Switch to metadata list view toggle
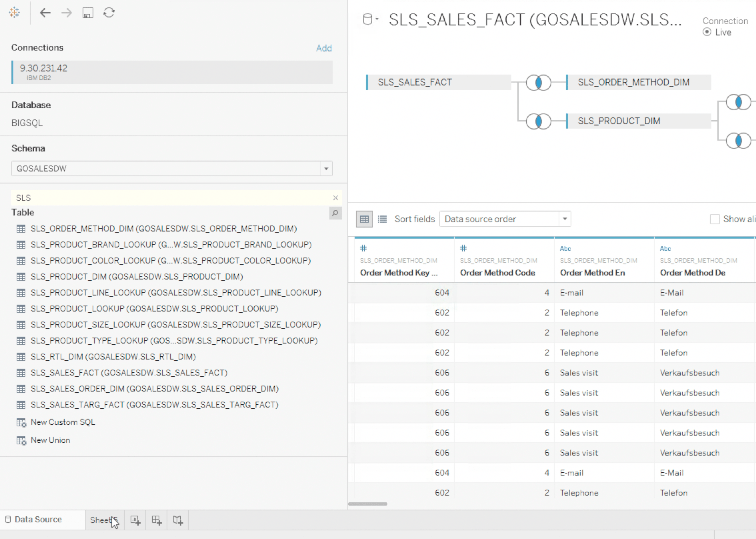 coord(382,219)
